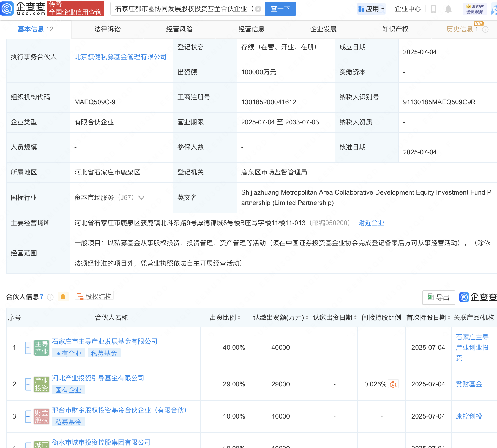Click the info icon beside 合伙人信息
The width and height of the screenshot is (497, 448).
point(50,297)
